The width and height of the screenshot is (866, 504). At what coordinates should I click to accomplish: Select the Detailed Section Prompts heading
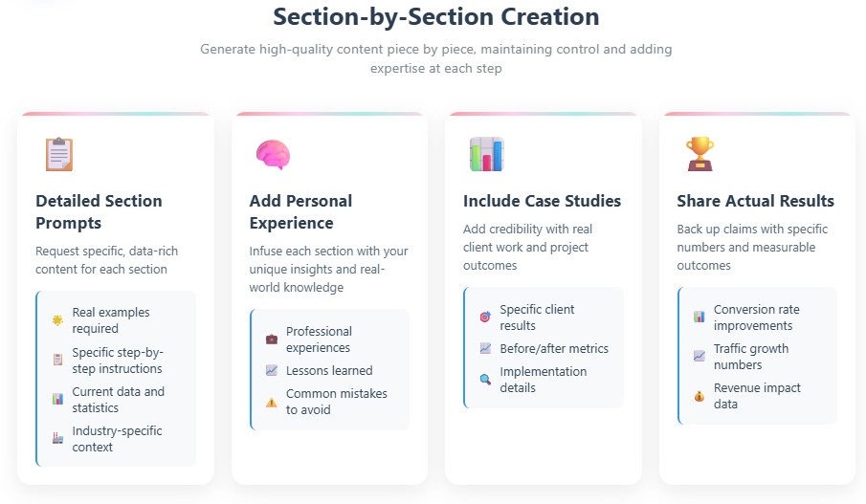tap(99, 212)
